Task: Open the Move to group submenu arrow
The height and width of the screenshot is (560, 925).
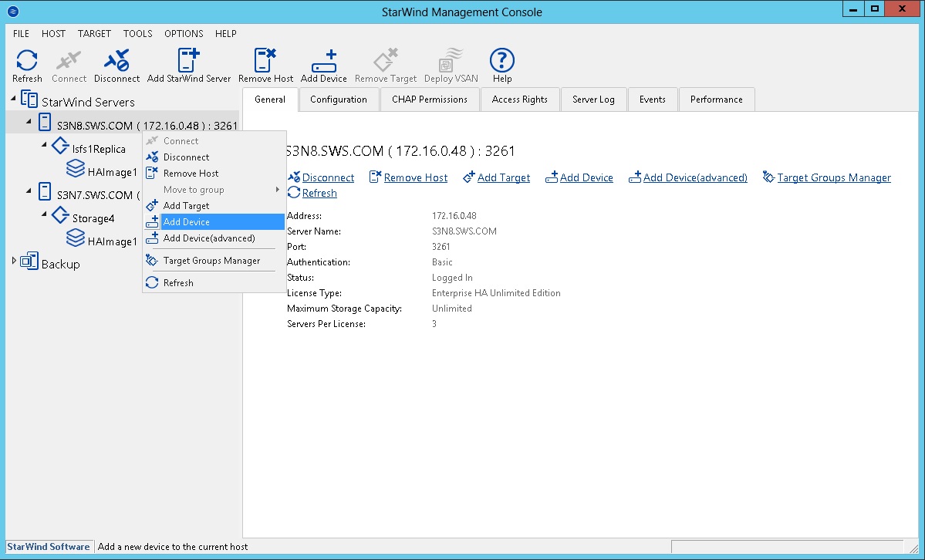Action: point(277,190)
